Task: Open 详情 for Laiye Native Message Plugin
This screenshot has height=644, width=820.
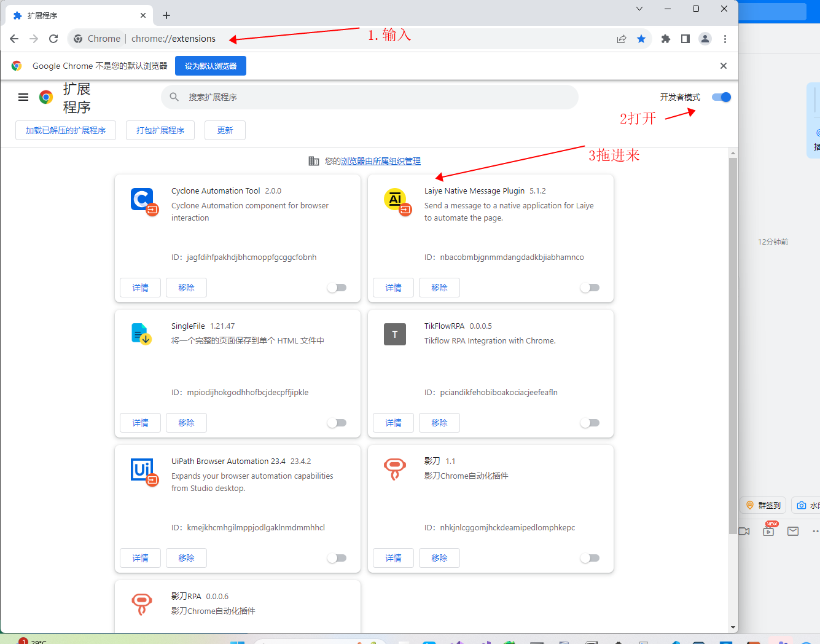Action: click(x=394, y=288)
